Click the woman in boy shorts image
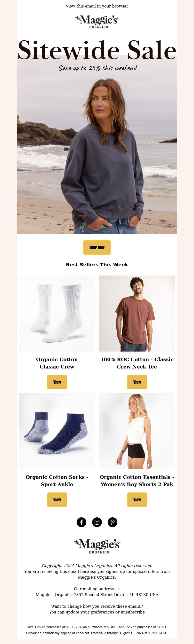Image resolution: width=194 pixels, height=644 pixels. click(137, 431)
